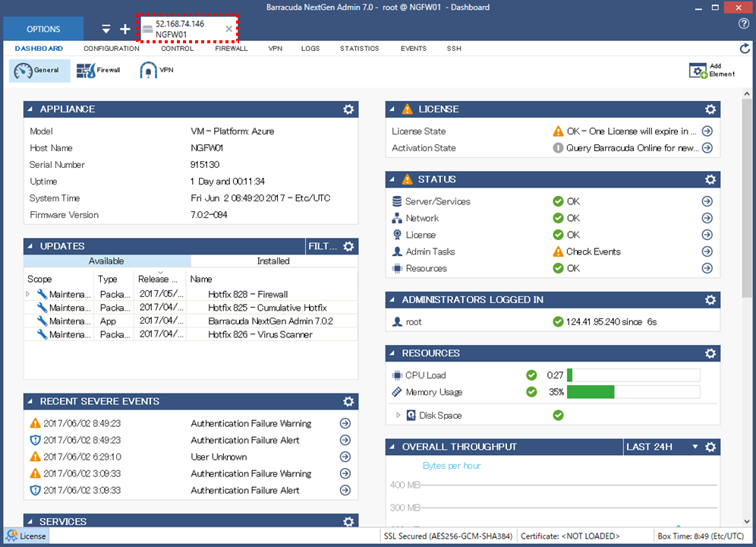
Task: Collapse the UPDATES panel
Action: tap(30, 246)
